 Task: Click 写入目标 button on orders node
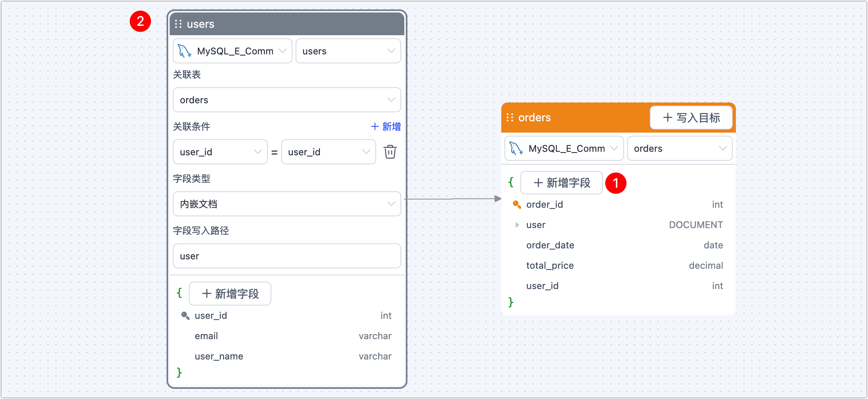(691, 118)
